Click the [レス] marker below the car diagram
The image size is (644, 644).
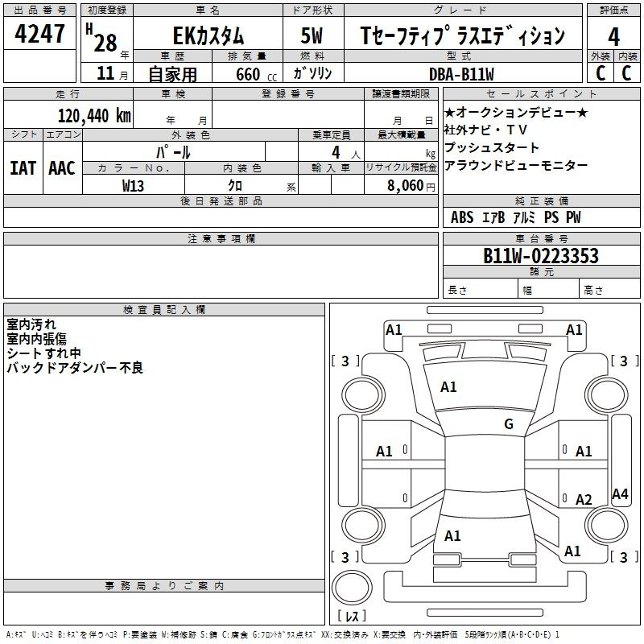tap(351, 617)
